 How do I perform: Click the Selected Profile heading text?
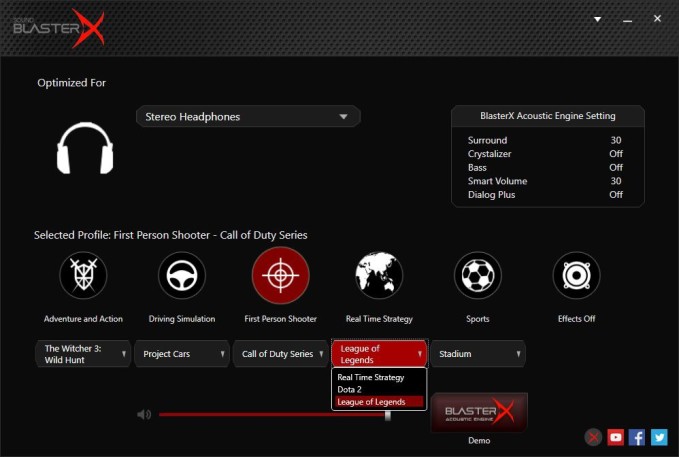pos(171,235)
